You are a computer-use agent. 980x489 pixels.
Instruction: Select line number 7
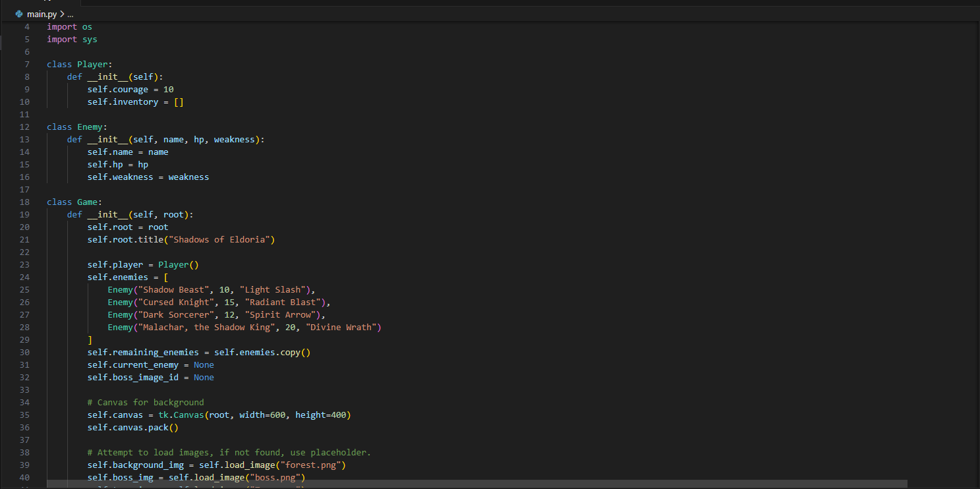click(x=27, y=64)
